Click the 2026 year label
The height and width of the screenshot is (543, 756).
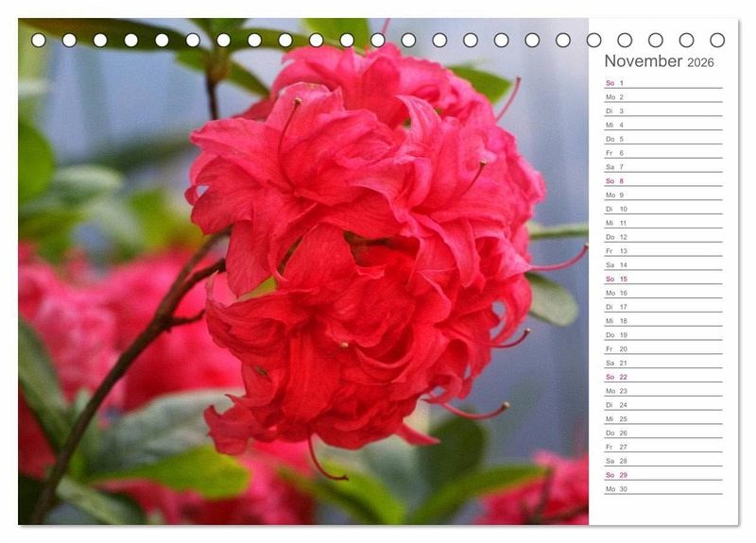click(x=700, y=62)
